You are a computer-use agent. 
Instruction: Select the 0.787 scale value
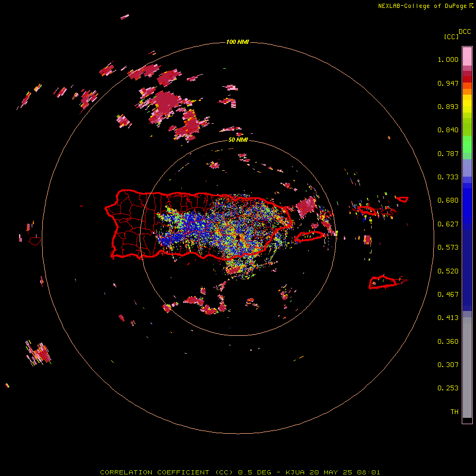(x=448, y=153)
